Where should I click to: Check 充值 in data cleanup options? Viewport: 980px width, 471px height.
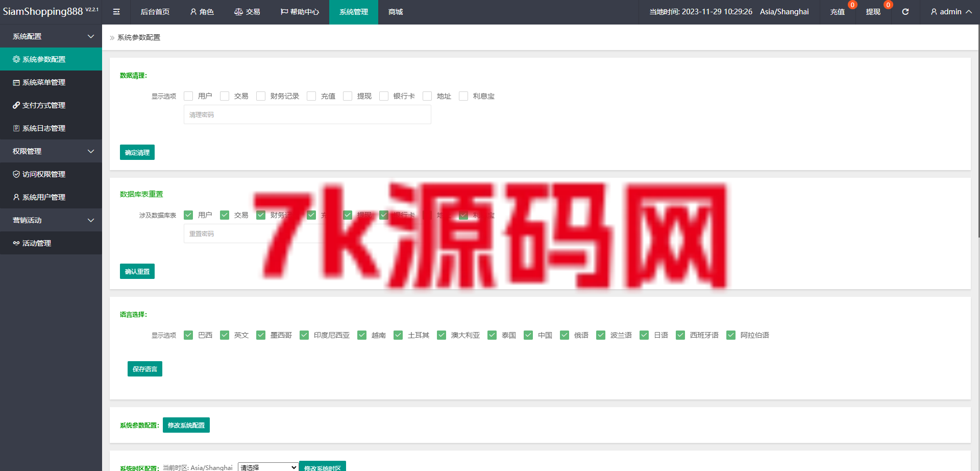tap(311, 96)
